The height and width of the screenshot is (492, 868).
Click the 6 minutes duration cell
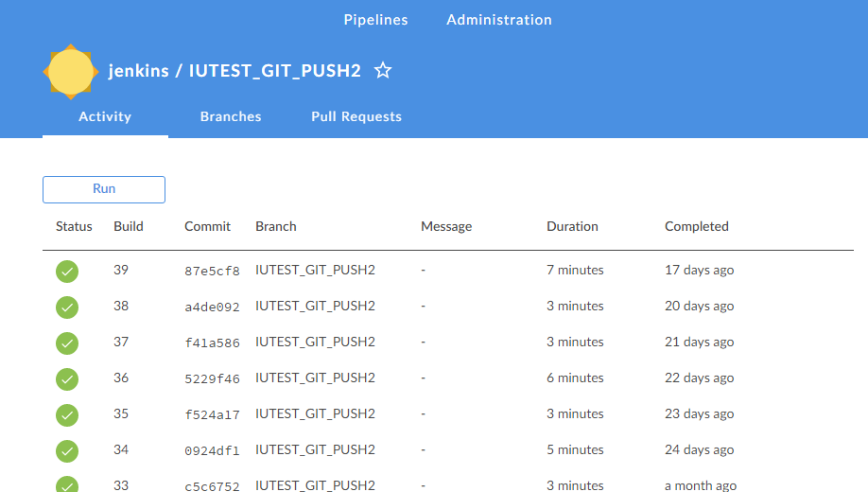coord(575,378)
